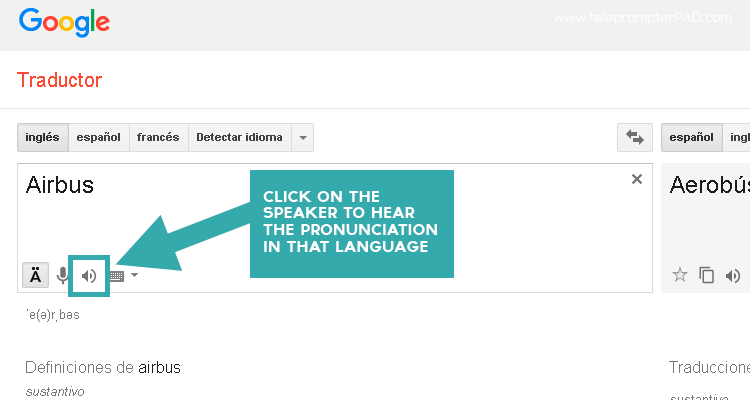This screenshot has width=750, height=400.
Task: Select inglés as source language
Action: [42, 137]
